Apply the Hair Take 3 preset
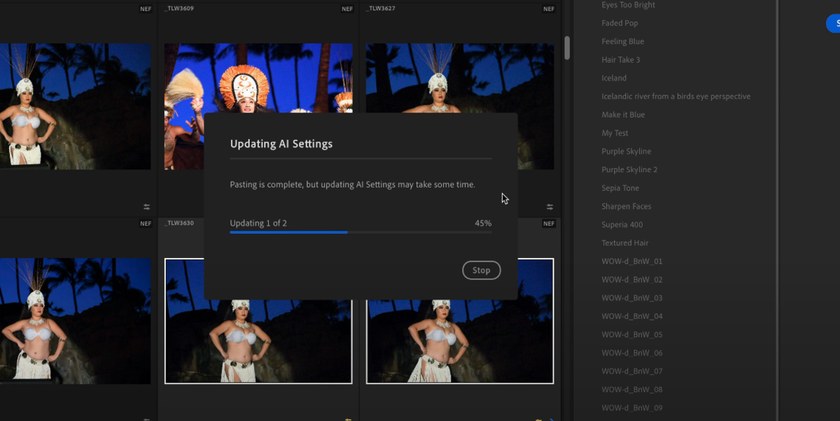Screen dimensions: 840x421 coord(620,59)
